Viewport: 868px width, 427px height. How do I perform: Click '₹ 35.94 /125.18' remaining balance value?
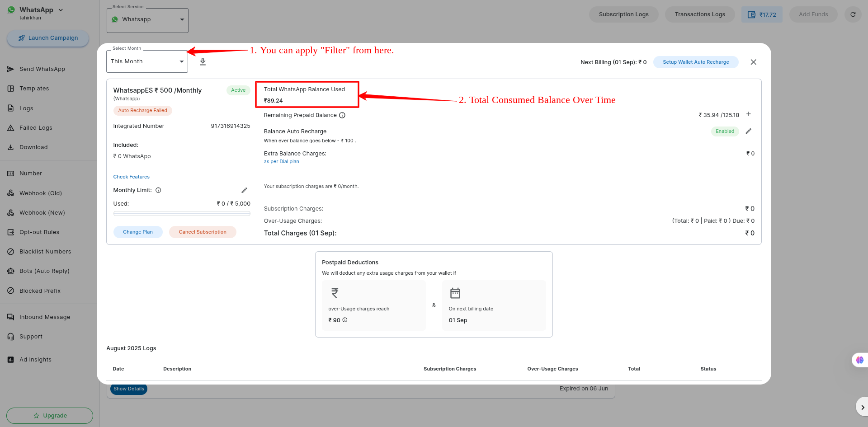point(719,115)
